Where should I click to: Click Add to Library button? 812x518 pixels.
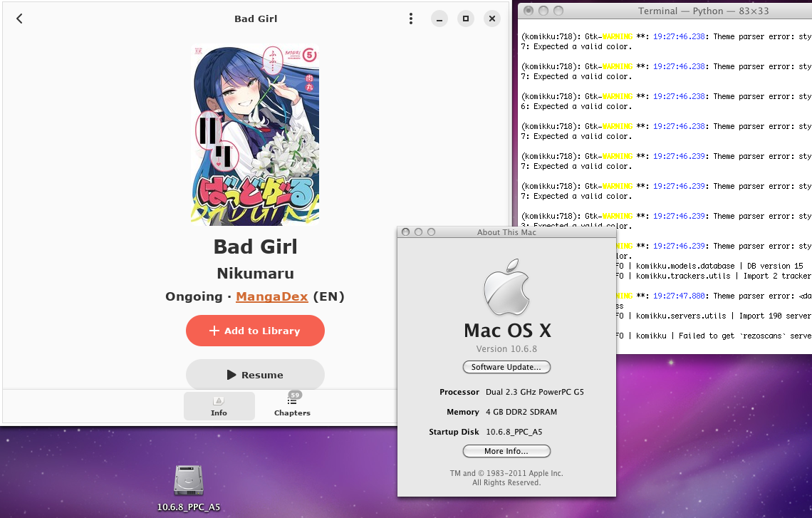pyautogui.click(x=255, y=331)
